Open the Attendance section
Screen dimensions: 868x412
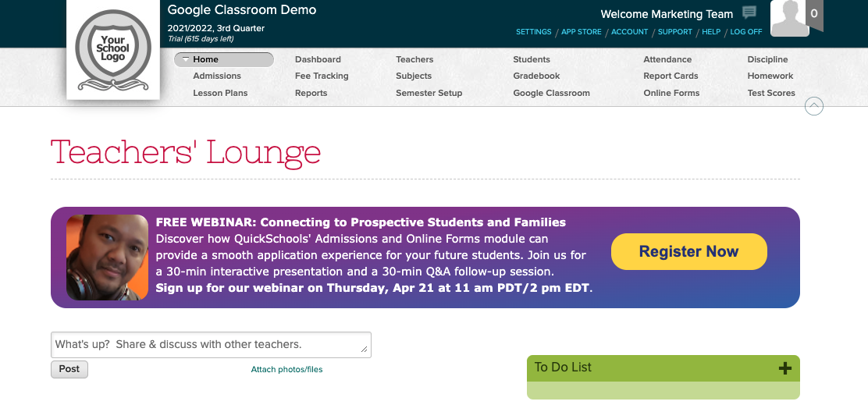click(667, 59)
